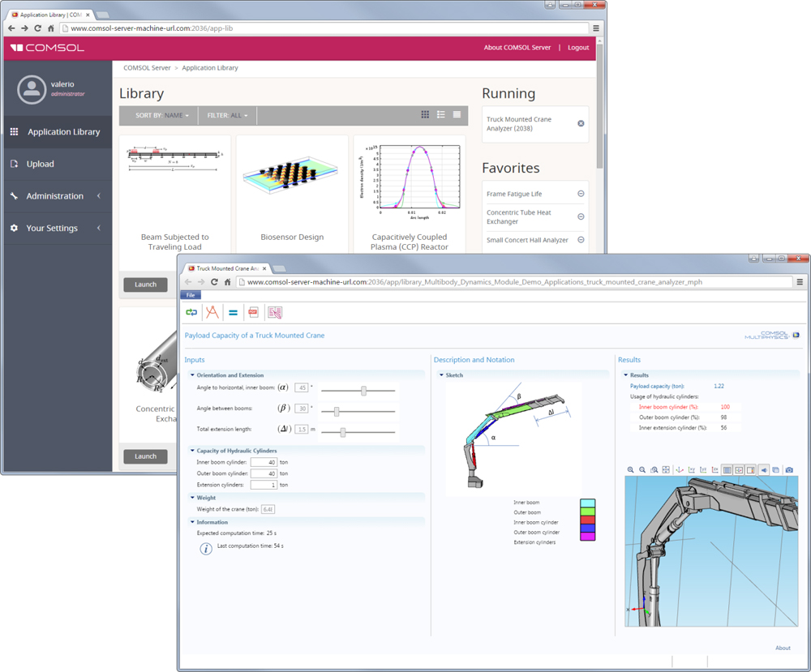Click the geometry compass icon in the crane app toolbar
Image resolution: width=811 pixels, height=672 pixels.
click(212, 312)
